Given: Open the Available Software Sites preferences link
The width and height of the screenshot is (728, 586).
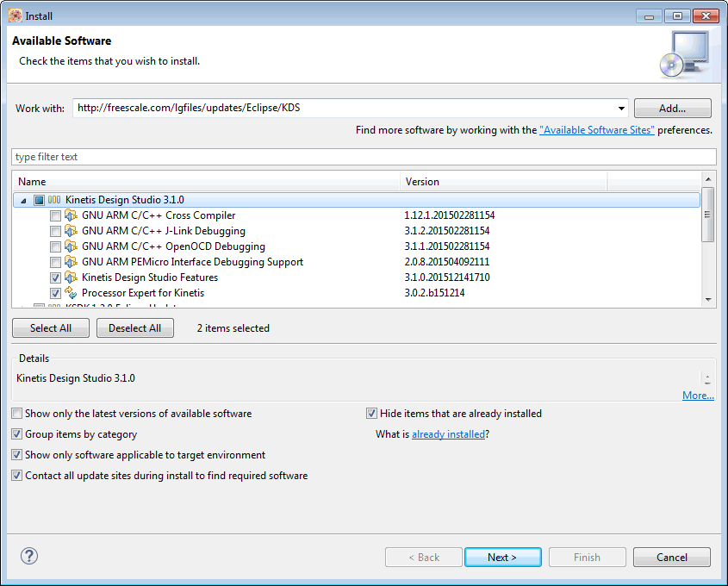Looking at the screenshot, I should 596,130.
